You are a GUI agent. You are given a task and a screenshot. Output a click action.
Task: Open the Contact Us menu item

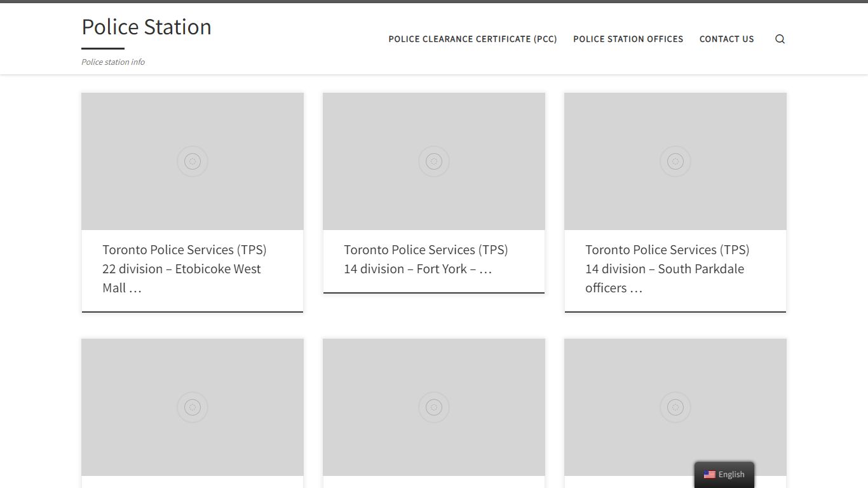[x=727, y=39]
